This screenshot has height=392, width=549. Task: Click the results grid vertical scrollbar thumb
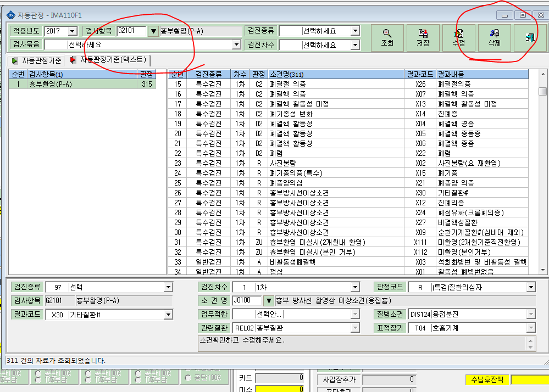(x=542, y=91)
